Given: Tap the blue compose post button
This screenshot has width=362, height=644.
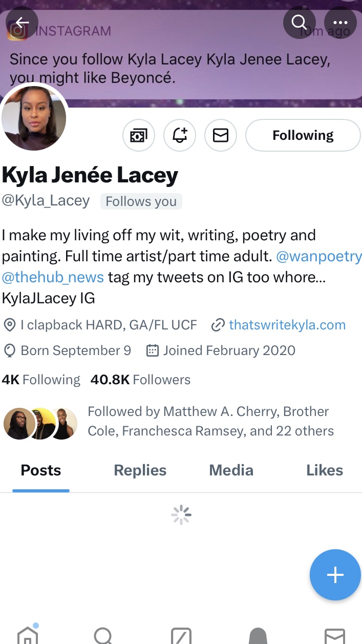Looking at the screenshot, I should click(335, 575).
